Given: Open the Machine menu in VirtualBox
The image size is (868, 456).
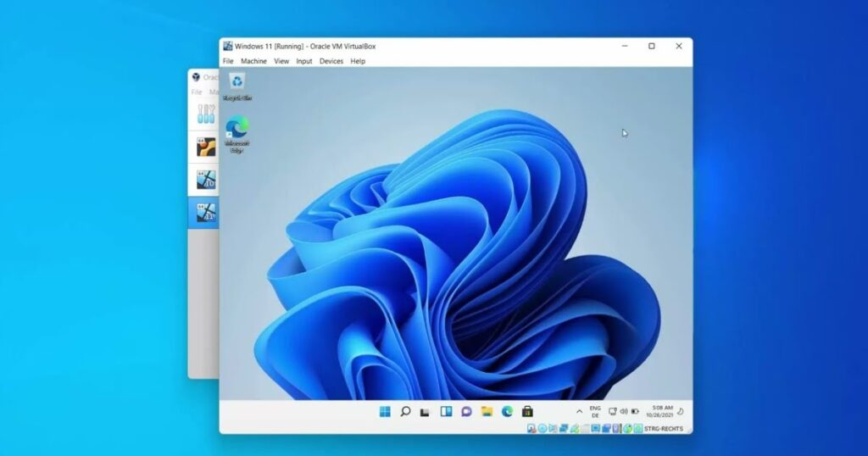Looking at the screenshot, I should coord(253,61).
